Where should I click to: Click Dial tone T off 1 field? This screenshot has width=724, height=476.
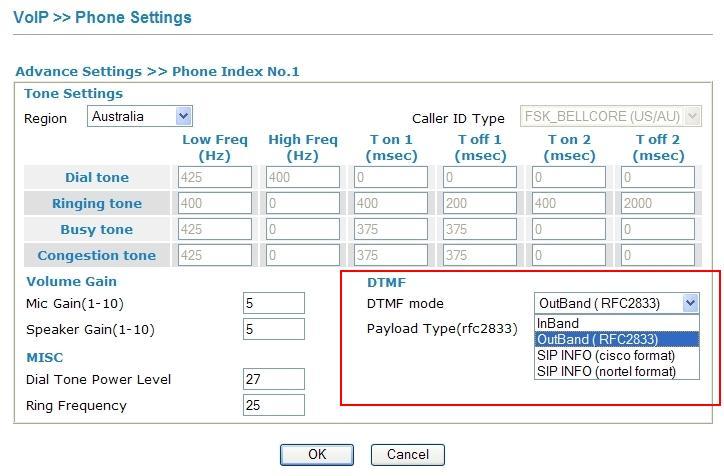pos(480,177)
